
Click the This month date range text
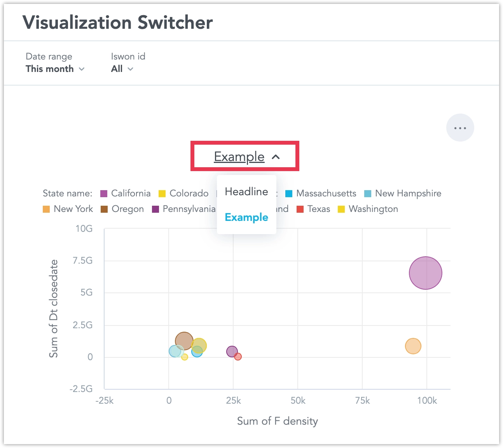click(x=49, y=69)
